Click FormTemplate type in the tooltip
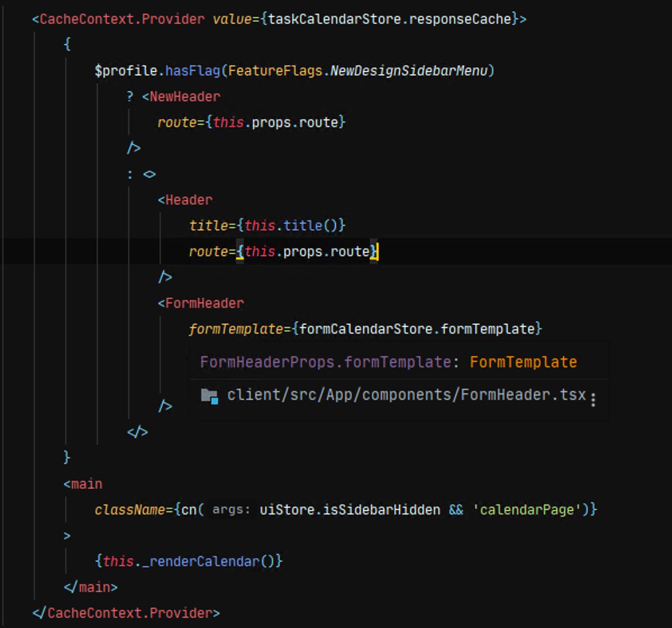672x628 pixels. 523,362
